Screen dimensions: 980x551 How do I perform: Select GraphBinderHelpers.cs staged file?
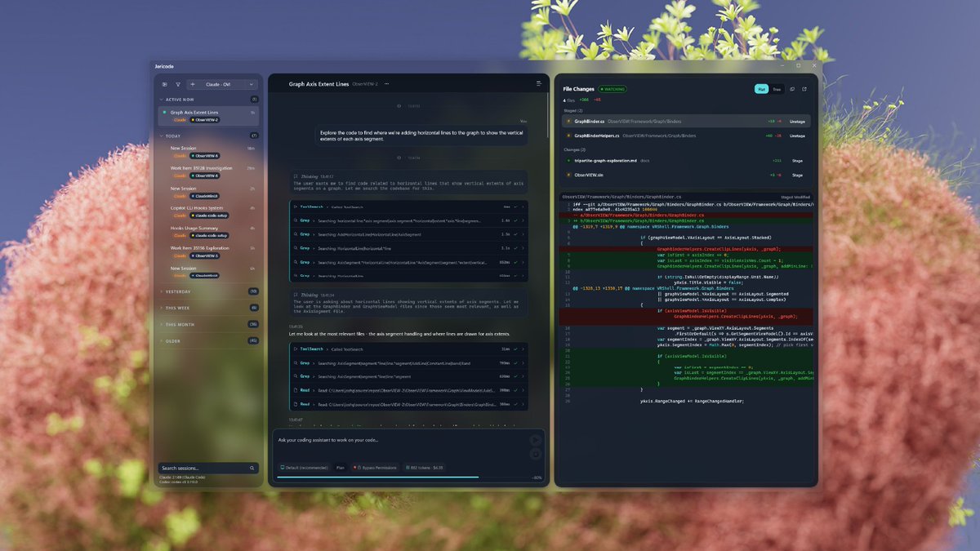686,136
